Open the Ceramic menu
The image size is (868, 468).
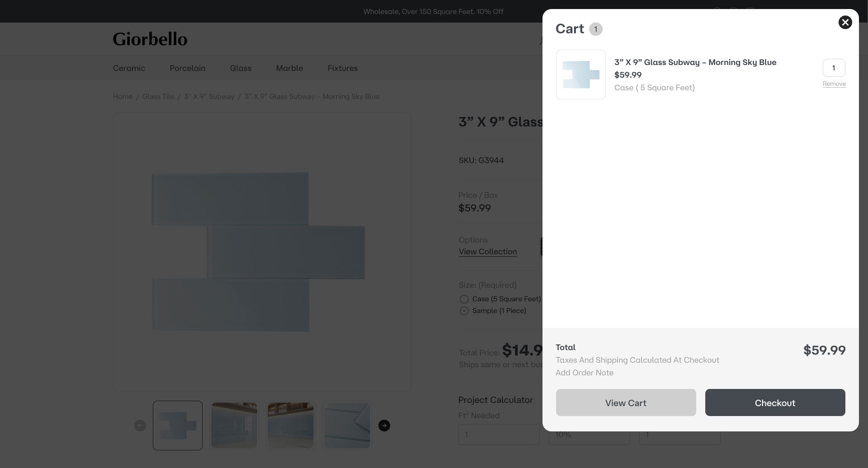(x=129, y=68)
